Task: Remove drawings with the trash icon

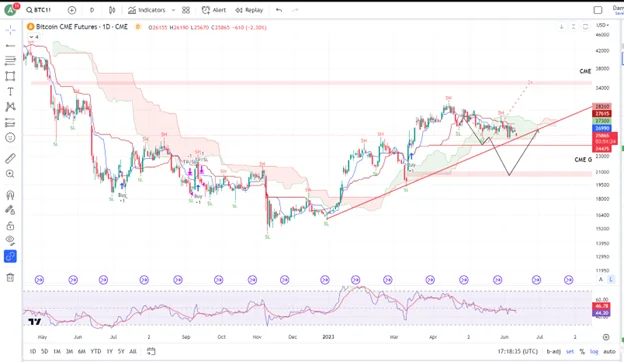Action: [10, 277]
